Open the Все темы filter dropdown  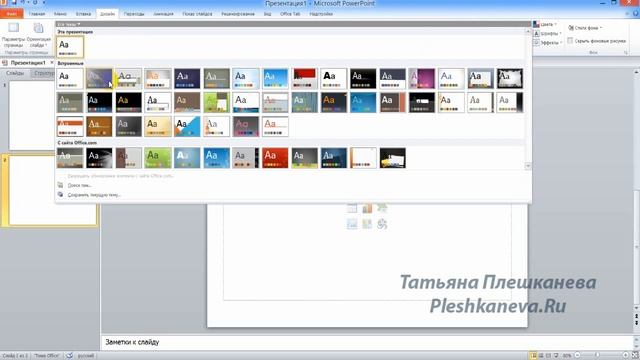click(x=68, y=24)
